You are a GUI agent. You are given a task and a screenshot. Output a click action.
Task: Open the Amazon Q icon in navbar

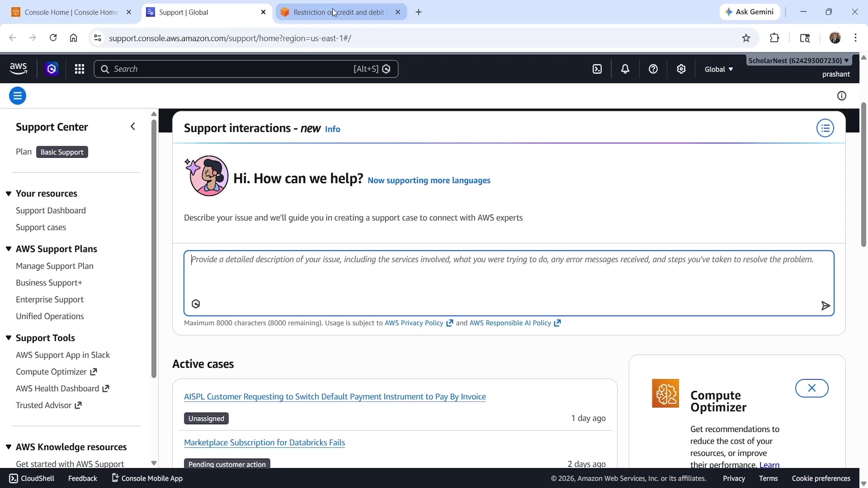[52, 69]
